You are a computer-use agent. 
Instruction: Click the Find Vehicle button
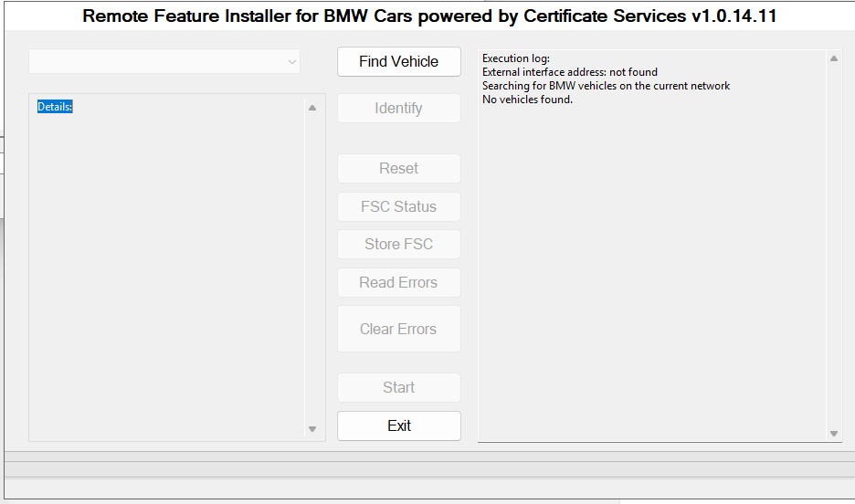[398, 61]
